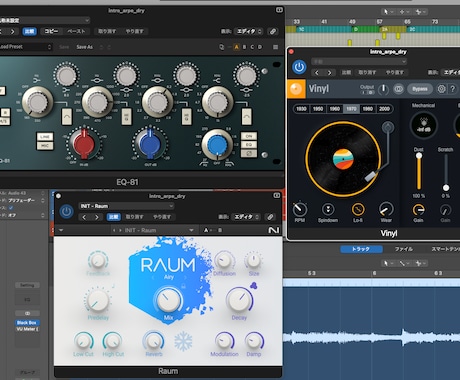Image resolution: width=460 pixels, height=380 pixels.
Task: Toggle the EQ switch in EQ-81
Action: click(249, 145)
